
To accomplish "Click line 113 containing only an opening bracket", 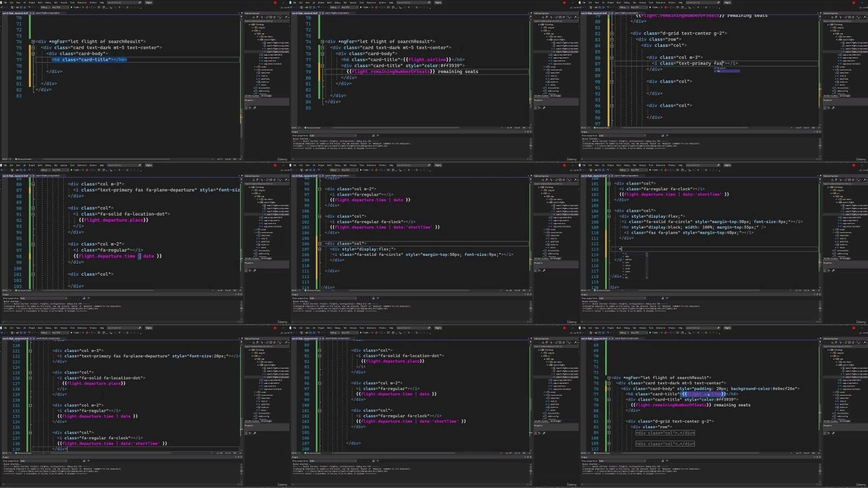I will click(x=621, y=249).
